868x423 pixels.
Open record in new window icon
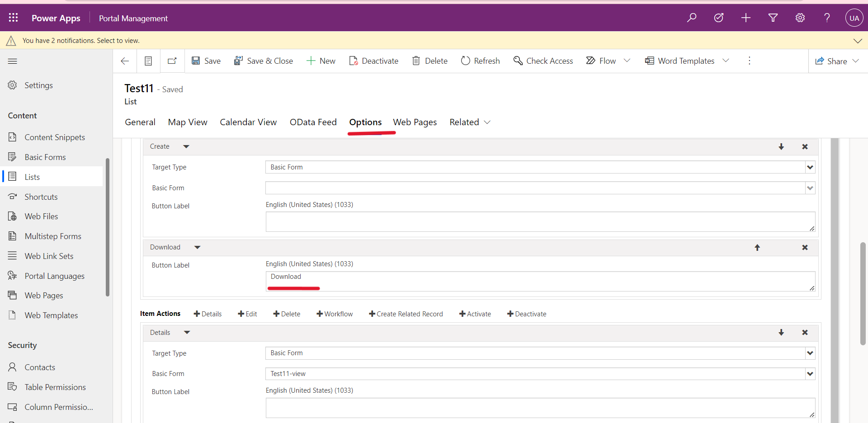point(172,61)
